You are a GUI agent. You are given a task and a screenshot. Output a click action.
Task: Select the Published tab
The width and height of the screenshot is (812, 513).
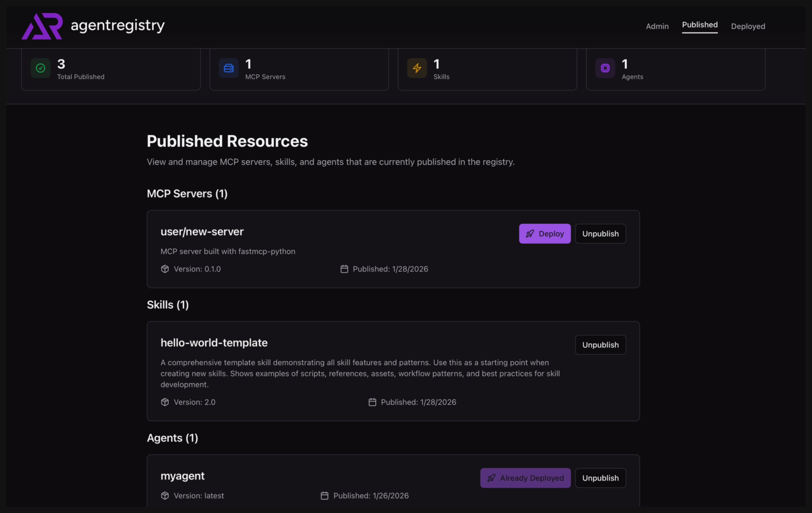point(699,25)
